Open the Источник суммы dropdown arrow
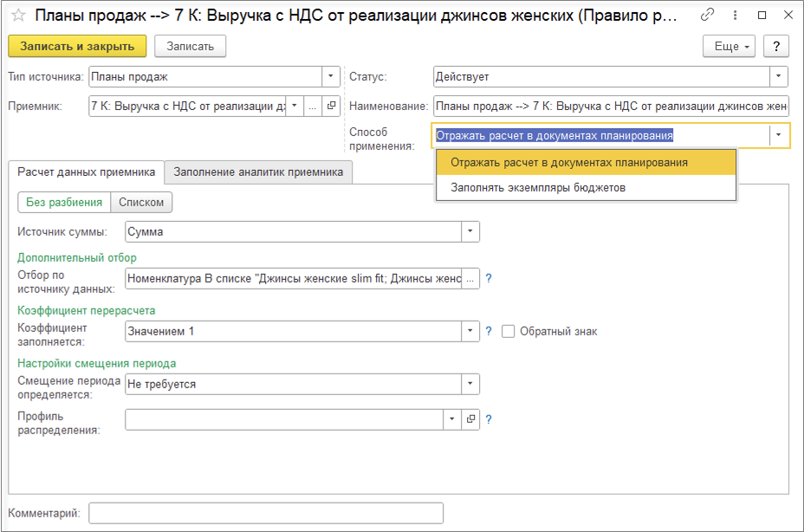 [470, 231]
